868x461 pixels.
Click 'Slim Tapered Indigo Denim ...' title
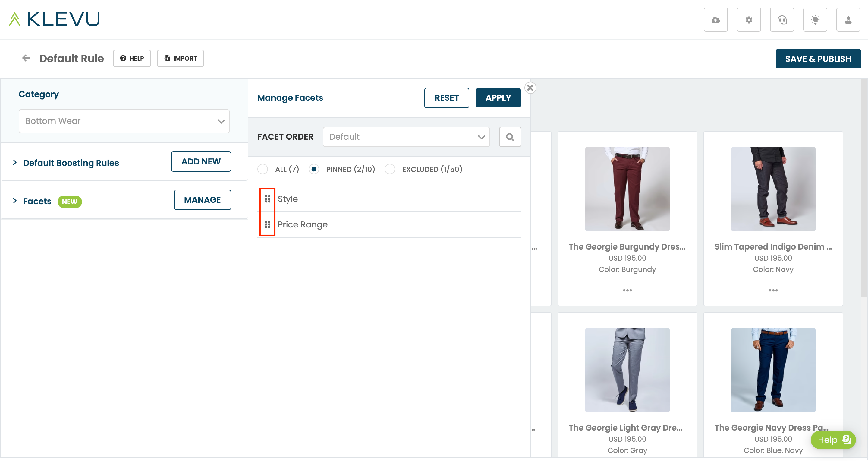(773, 246)
